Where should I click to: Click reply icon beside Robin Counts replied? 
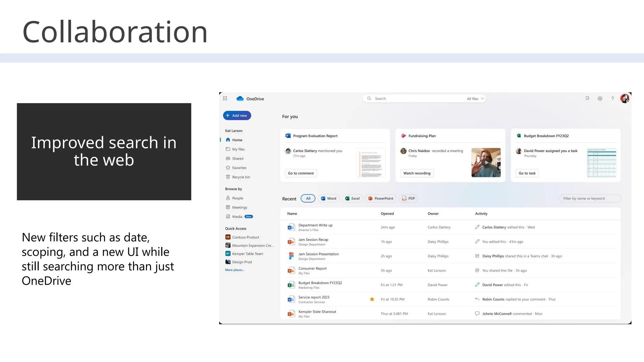pos(477,299)
